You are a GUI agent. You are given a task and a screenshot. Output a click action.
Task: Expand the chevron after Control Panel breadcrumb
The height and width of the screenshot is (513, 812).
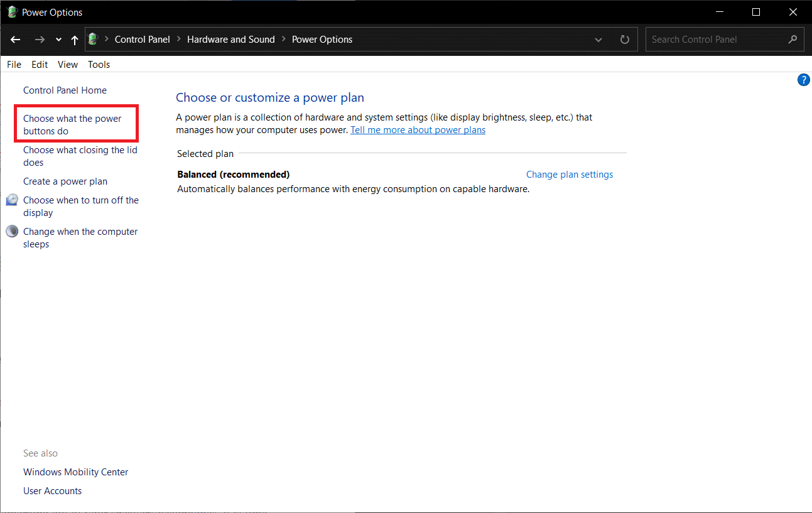(178, 39)
